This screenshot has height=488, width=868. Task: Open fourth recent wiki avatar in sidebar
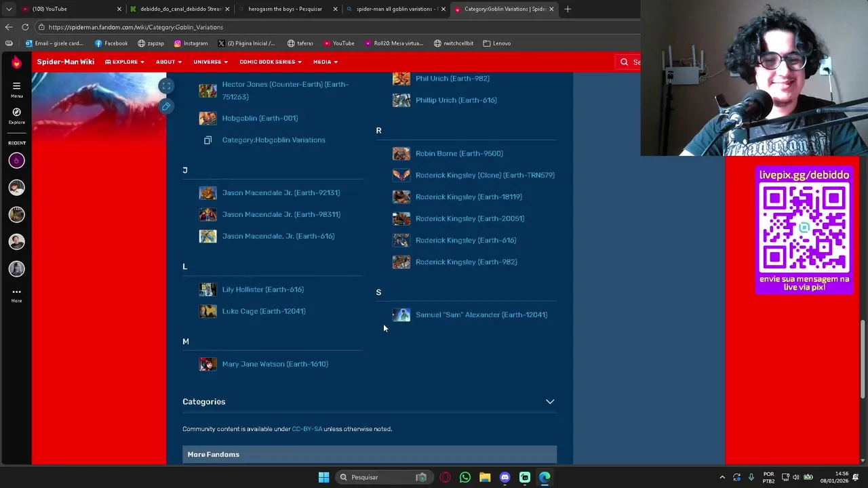17,242
